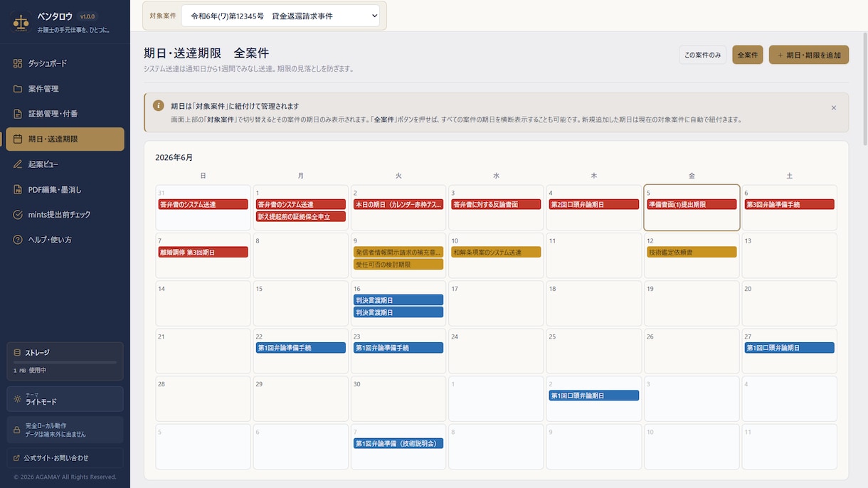This screenshot has height=488, width=868.
Task: Click the 案件管理 folder icon
Action: click(18, 89)
